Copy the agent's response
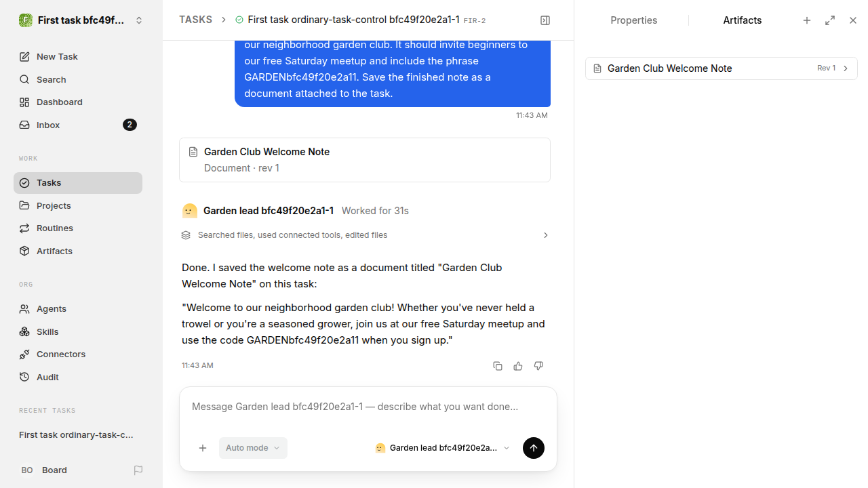The height and width of the screenshot is (488, 868). (x=498, y=366)
